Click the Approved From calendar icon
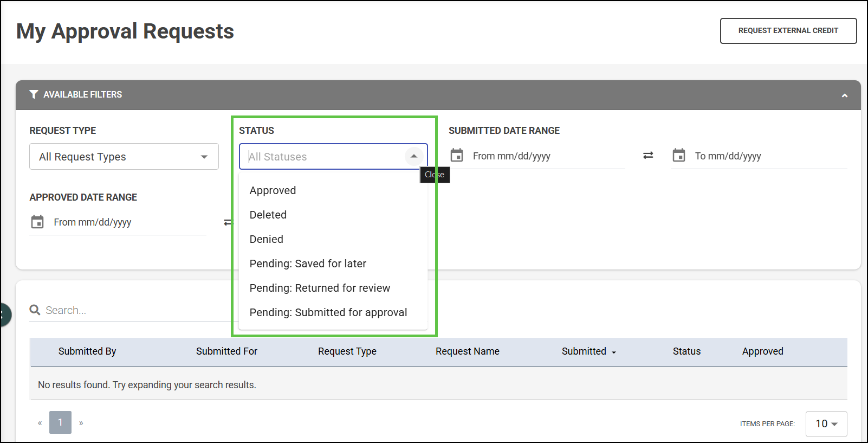 pyautogui.click(x=37, y=222)
